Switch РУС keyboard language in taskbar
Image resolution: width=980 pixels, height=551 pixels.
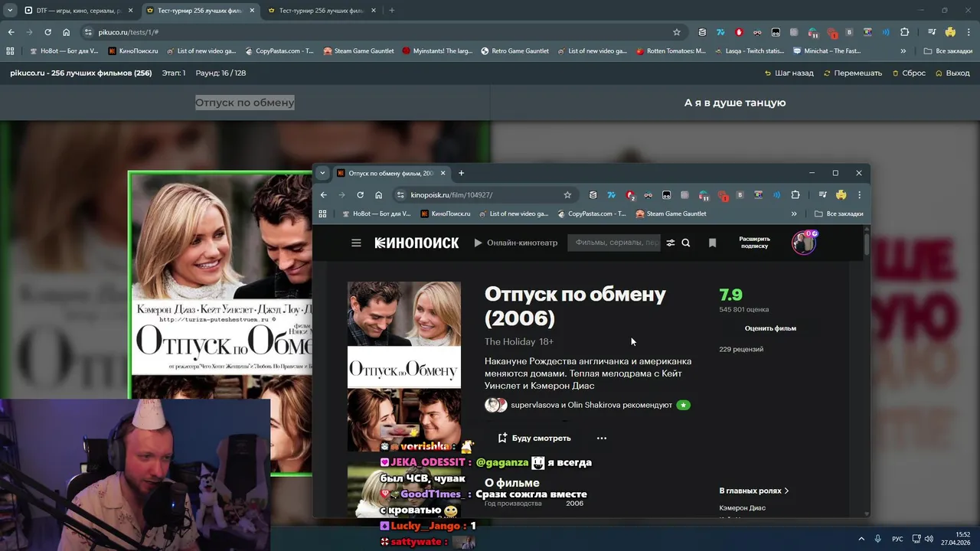pyautogui.click(x=897, y=539)
